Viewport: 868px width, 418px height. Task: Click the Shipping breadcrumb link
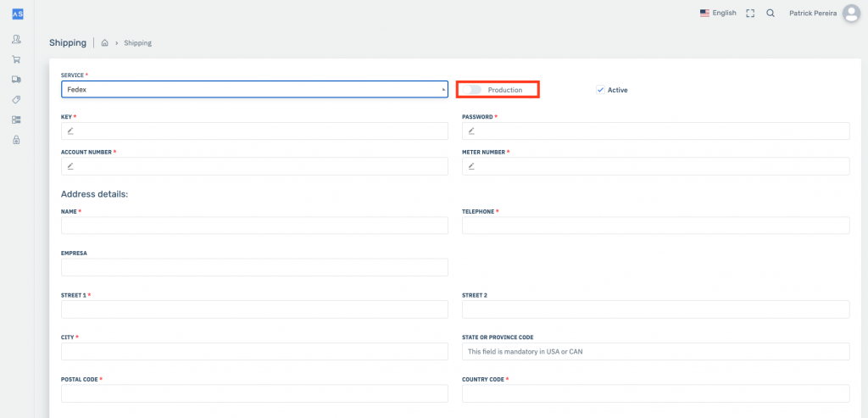click(x=138, y=42)
